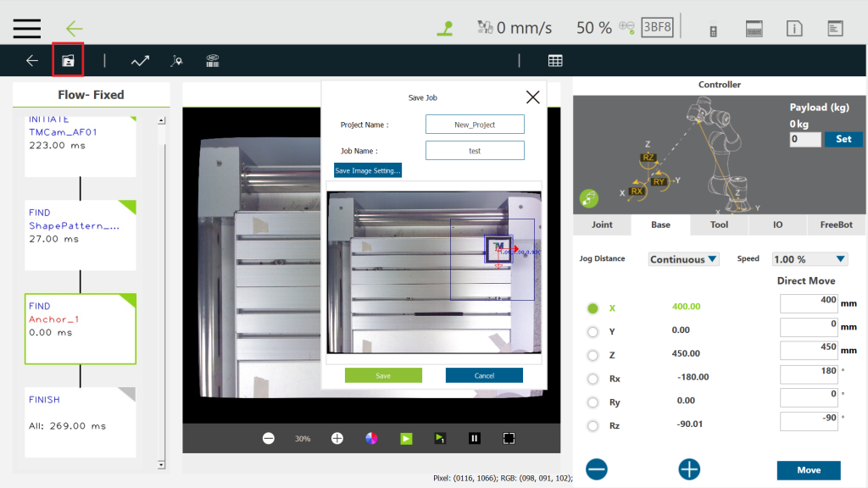This screenshot has height=488, width=868.
Task: Switch to the Joint tab
Action: (602, 225)
